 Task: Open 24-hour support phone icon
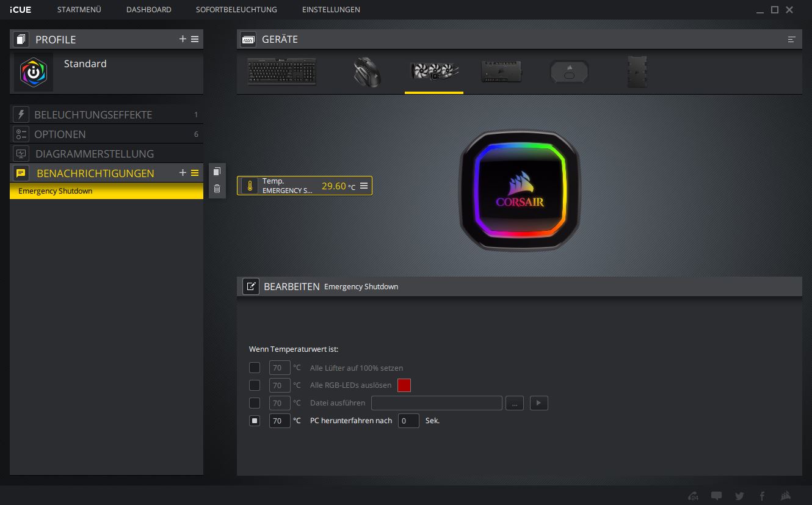(x=694, y=496)
